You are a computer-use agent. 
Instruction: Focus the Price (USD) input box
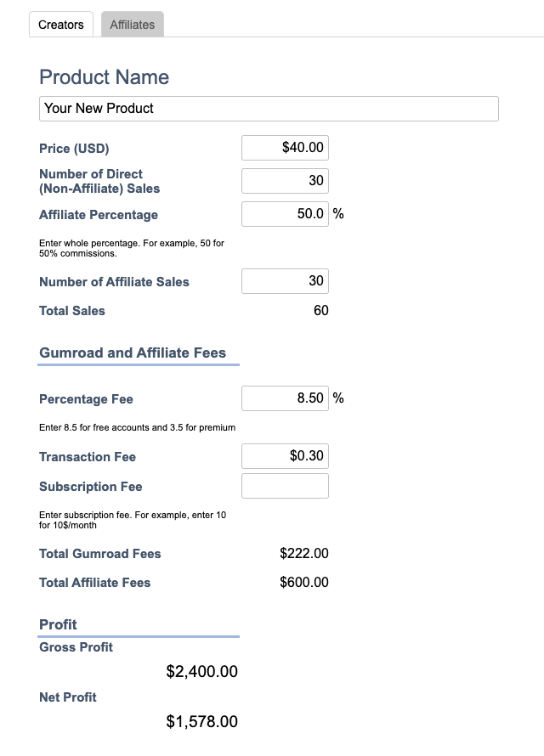[285, 148]
